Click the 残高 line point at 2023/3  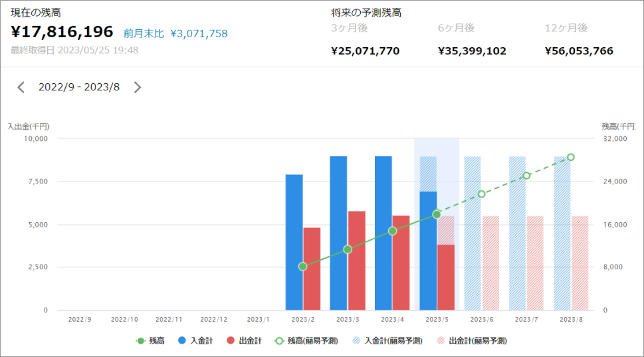tap(348, 249)
